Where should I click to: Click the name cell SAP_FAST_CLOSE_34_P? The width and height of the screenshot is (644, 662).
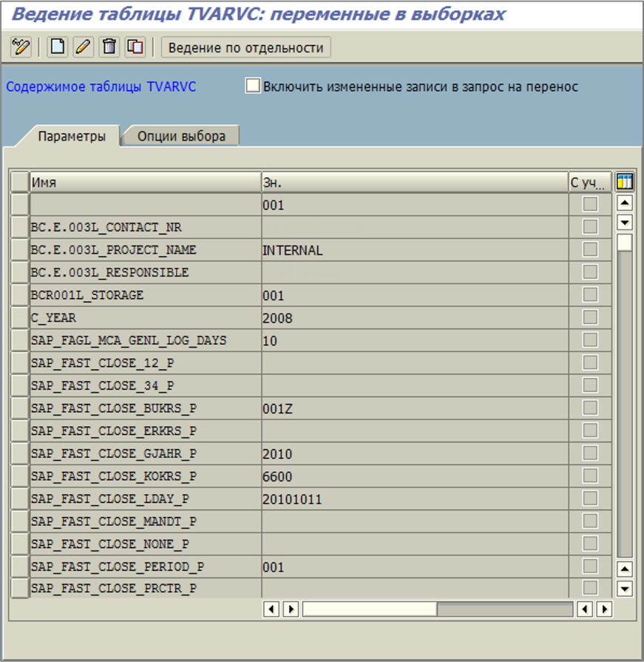[146, 385]
